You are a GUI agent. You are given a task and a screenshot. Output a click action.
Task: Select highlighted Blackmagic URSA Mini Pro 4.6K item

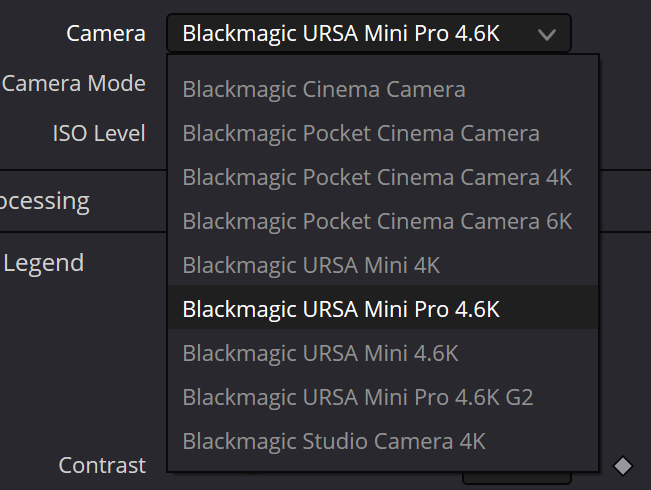pos(383,309)
